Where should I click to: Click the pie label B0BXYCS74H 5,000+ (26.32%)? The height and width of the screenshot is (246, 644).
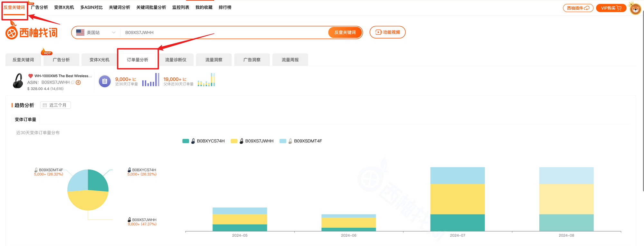pyautogui.click(x=142, y=172)
